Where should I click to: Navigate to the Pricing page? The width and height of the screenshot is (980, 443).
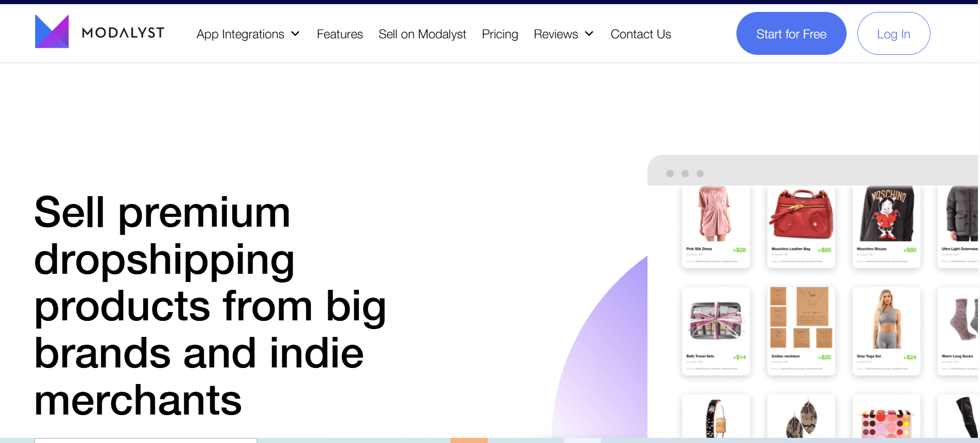coord(500,34)
